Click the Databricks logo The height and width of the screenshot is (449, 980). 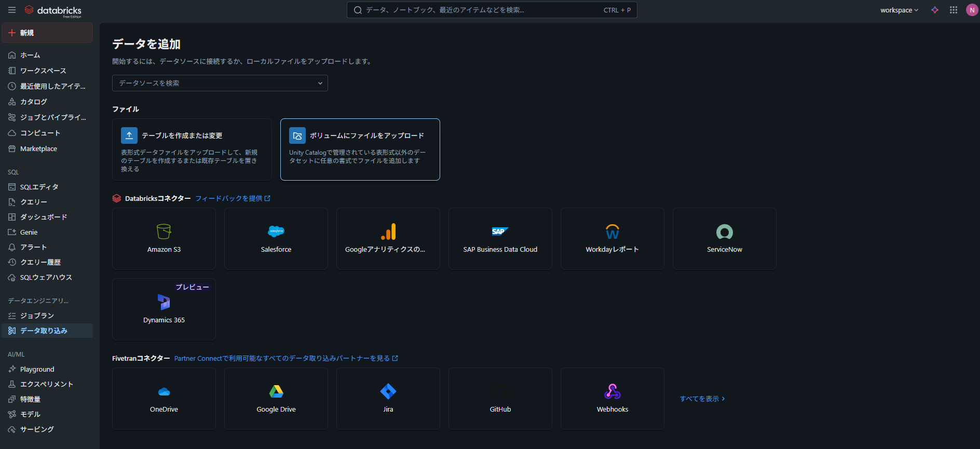tap(53, 10)
